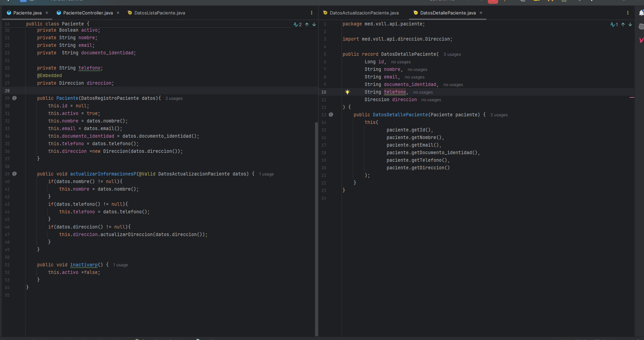Click 'if(datos.telefono() != null){' line

88,204
